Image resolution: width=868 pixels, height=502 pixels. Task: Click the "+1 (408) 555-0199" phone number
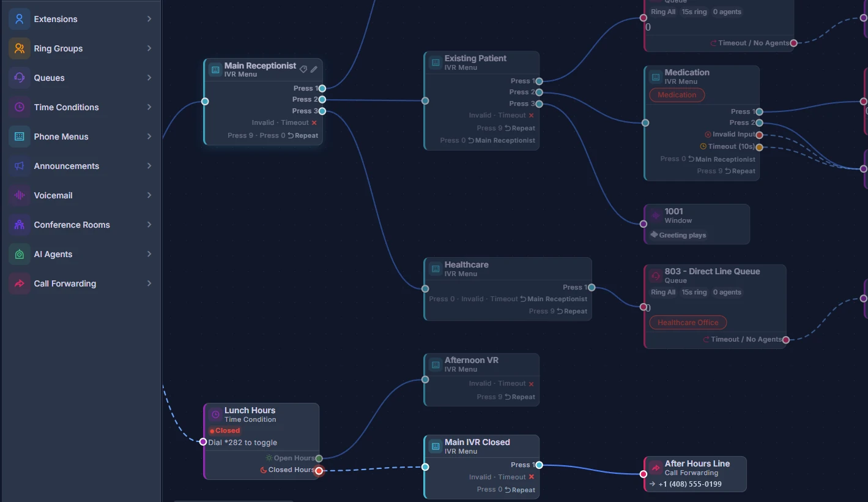coord(690,484)
